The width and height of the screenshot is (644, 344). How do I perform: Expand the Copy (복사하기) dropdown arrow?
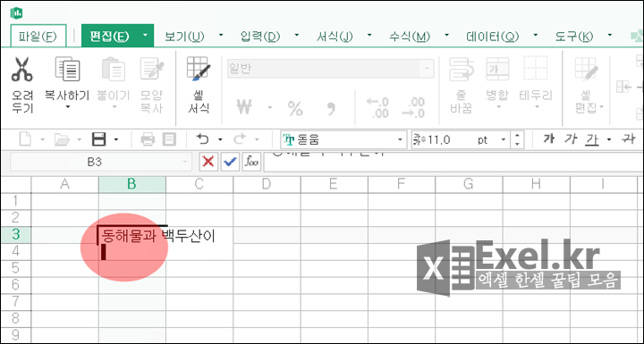67,107
